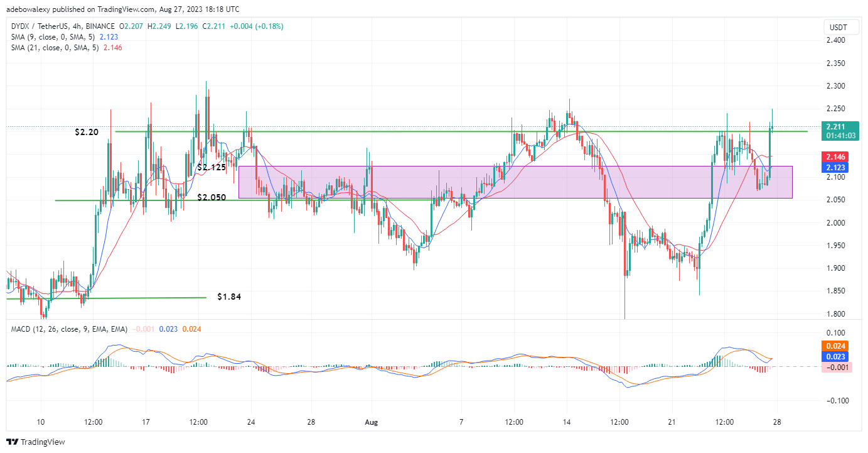868x453 pixels.
Task: Click the 2.000 price axis label
Action: pos(837,223)
